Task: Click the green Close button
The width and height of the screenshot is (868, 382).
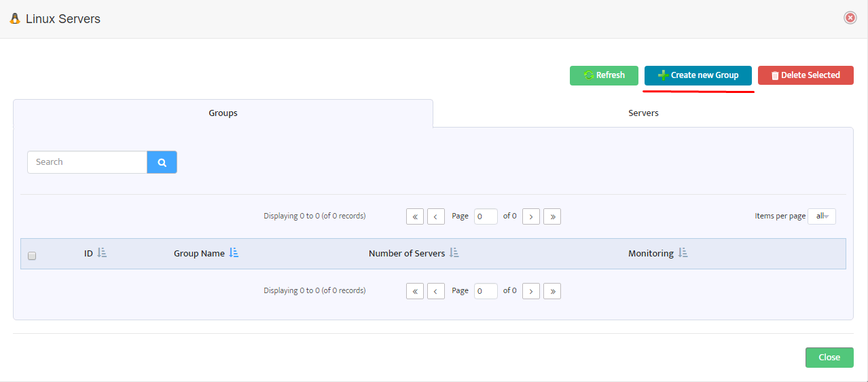Action: pos(829,358)
